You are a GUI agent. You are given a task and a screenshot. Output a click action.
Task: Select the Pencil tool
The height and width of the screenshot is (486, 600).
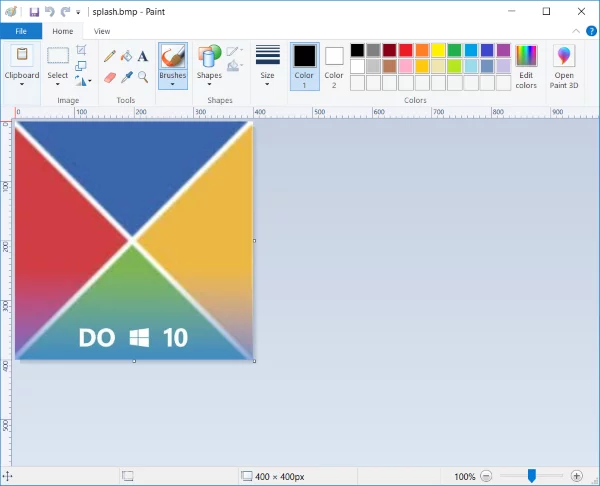click(x=110, y=56)
